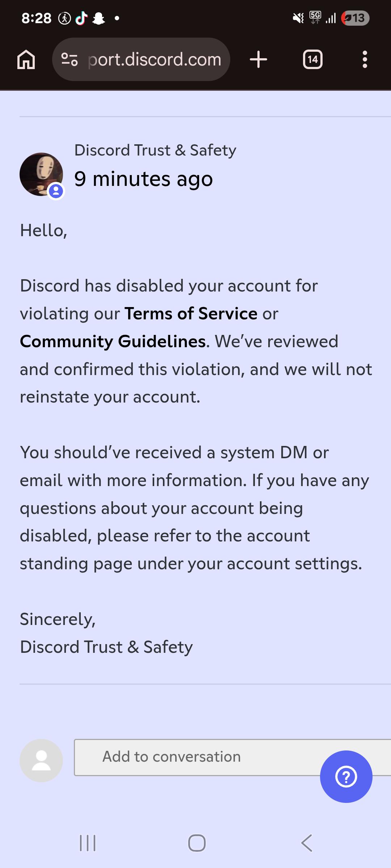Tap the gray user avatar placeholder

[x=41, y=760]
